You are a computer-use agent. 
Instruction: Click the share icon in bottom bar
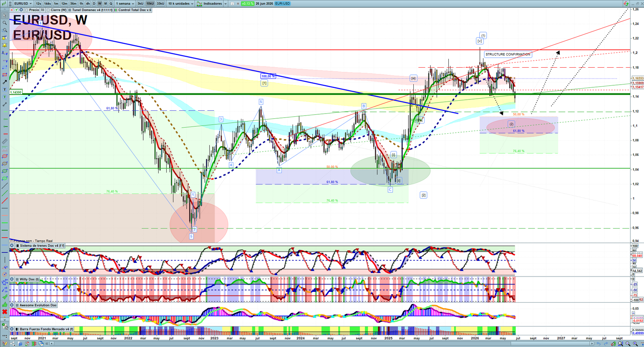click(x=12, y=344)
